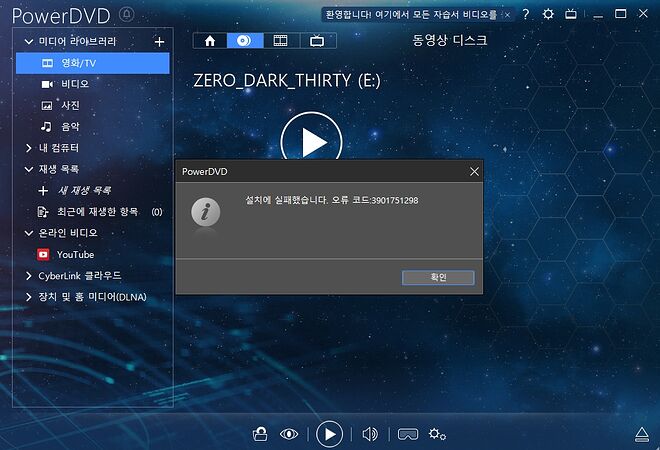
Task: Switch to the film strip video tab
Action: (x=281, y=41)
